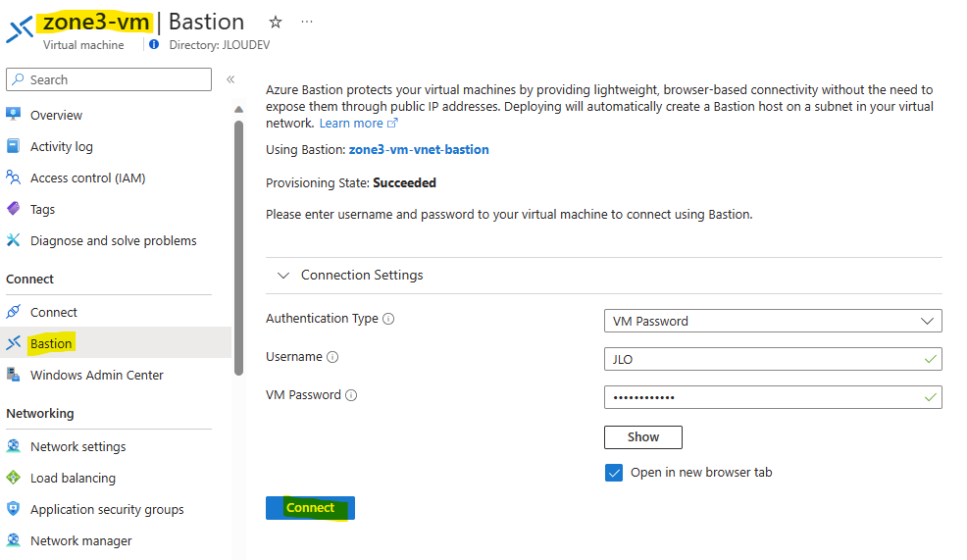Click the VM Password input field
Viewport: 967px width, 560px height.
click(773, 397)
